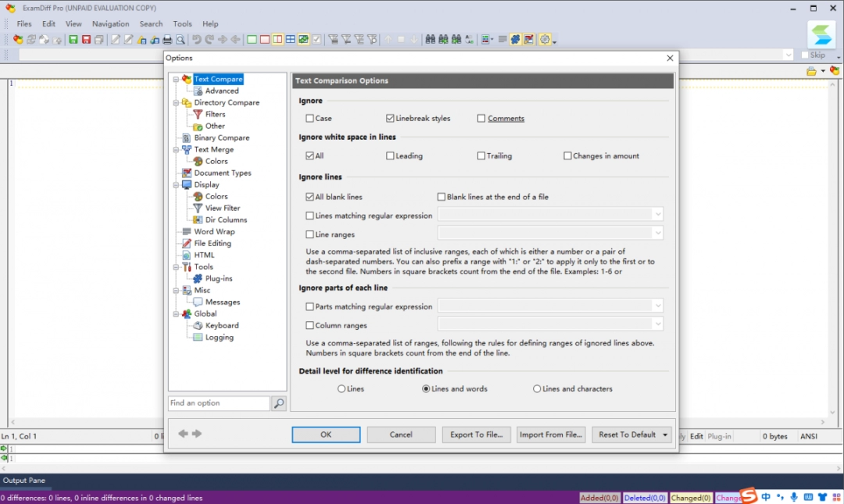The image size is (844, 504).
Task: Click the print icon in main toolbar
Action: 166,40
